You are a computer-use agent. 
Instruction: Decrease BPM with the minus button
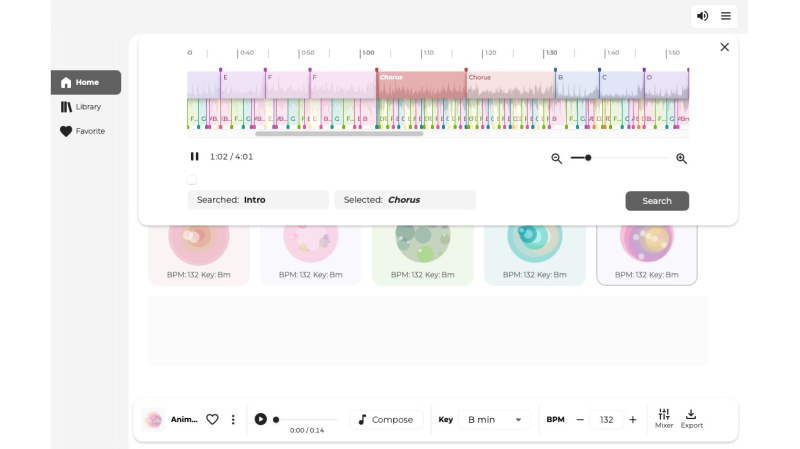(x=580, y=420)
